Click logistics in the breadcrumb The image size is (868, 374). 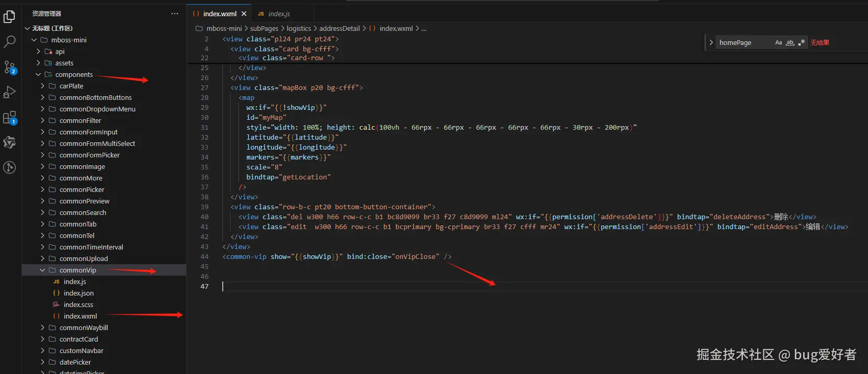299,29
